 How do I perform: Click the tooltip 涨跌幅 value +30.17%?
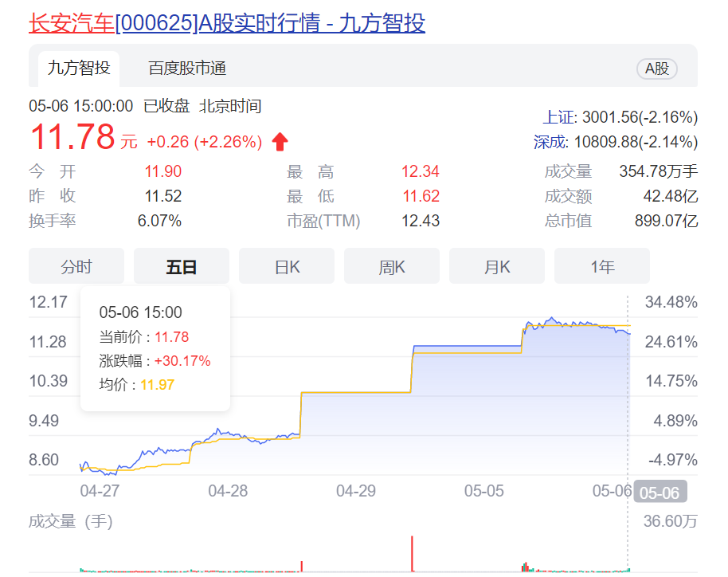182,361
